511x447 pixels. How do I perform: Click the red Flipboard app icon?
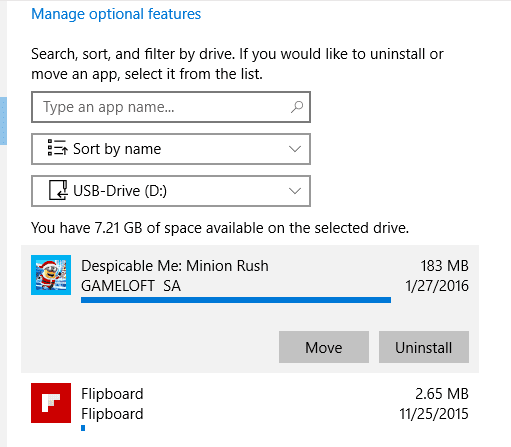[x=51, y=403]
